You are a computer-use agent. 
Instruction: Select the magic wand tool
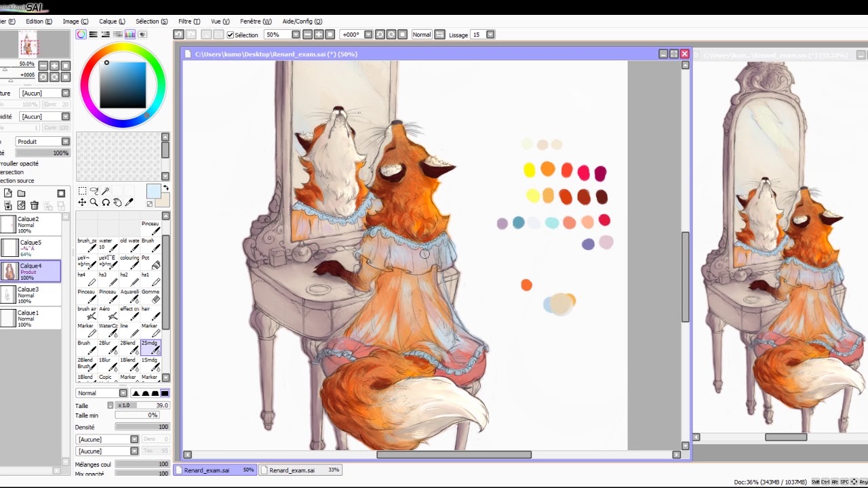(x=105, y=191)
